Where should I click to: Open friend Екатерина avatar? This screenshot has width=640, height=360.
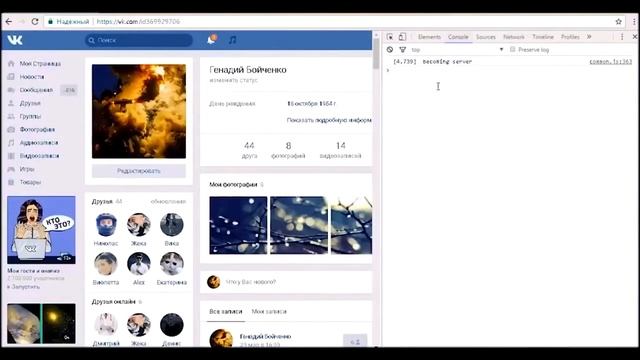coord(172,264)
